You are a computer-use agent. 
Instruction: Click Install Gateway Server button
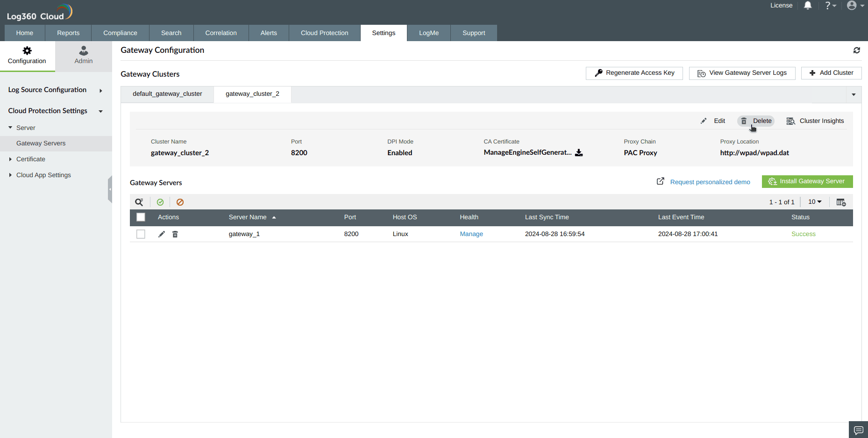pyautogui.click(x=807, y=181)
